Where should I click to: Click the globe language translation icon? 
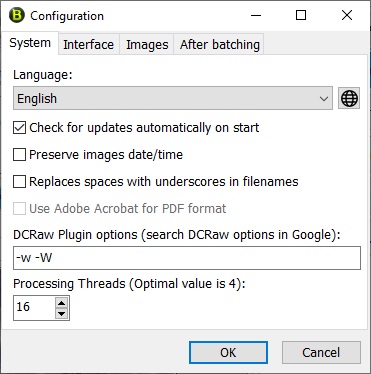349,98
